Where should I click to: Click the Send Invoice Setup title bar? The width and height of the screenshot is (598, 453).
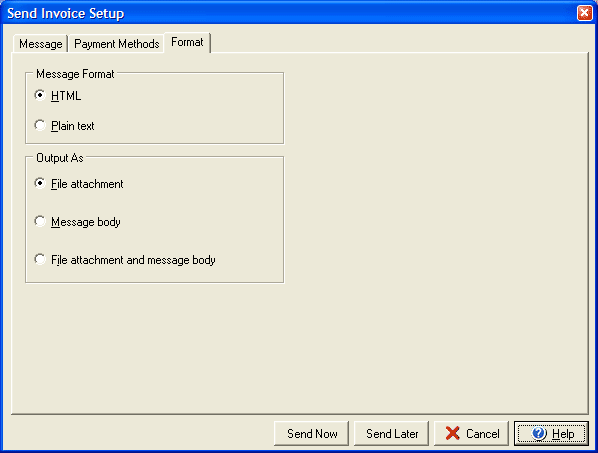[290, 13]
